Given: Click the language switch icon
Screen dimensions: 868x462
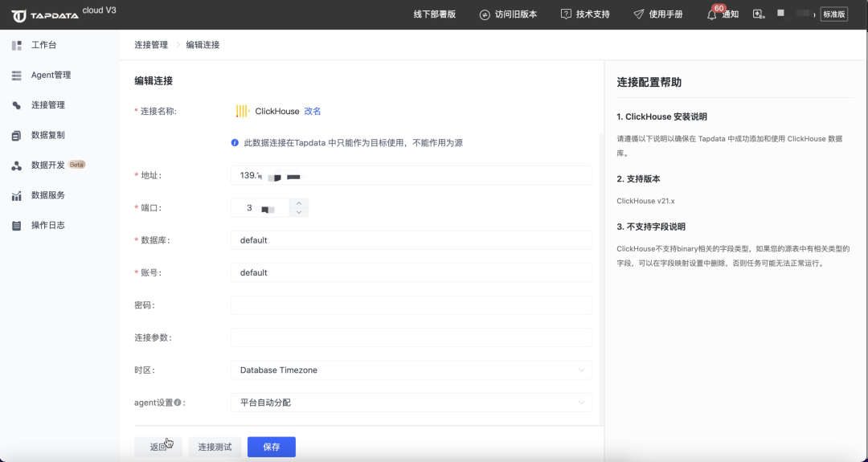Looking at the screenshot, I should coord(759,14).
